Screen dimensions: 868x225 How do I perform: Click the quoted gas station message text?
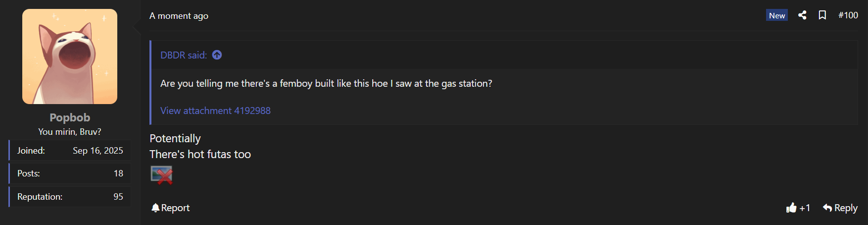(326, 83)
